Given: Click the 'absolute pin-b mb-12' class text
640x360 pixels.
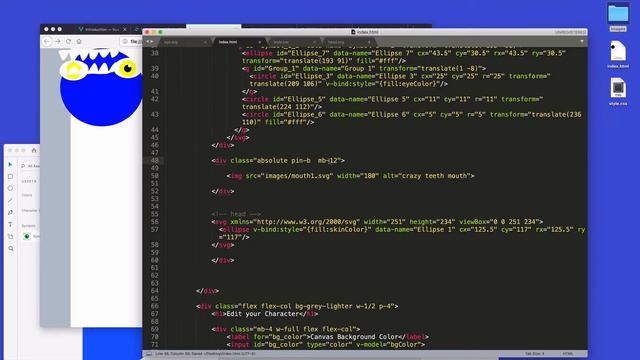Looking at the screenshot, I should pos(299,160).
